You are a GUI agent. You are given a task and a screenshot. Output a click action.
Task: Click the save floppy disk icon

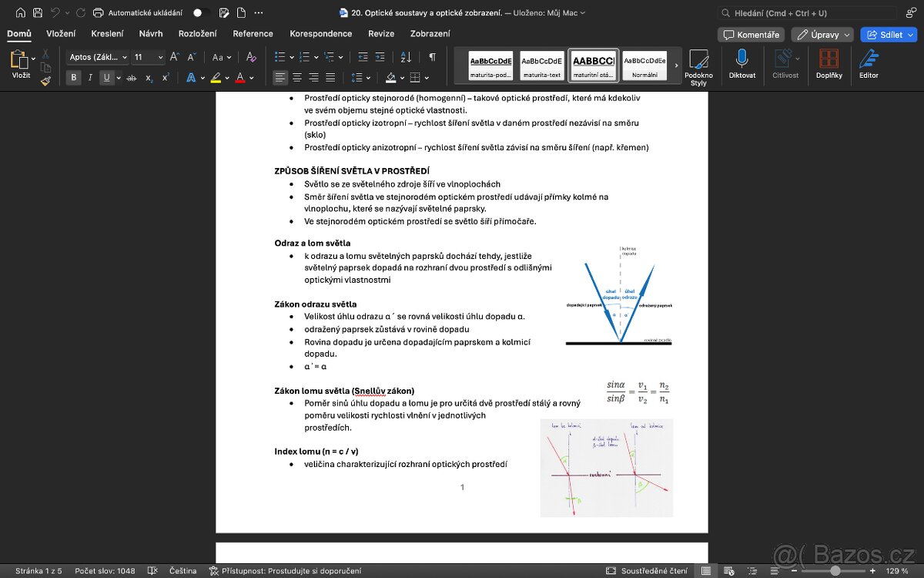(x=37, y=13)
